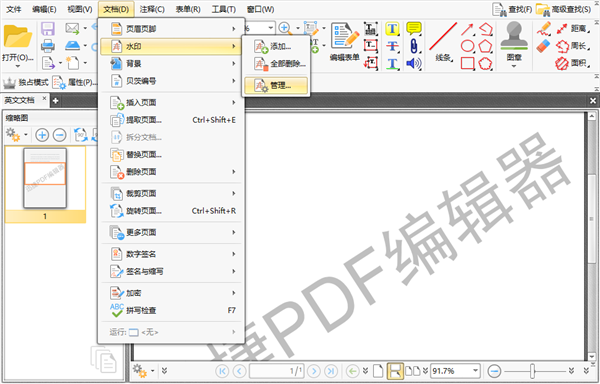
Task: Toggle 独占模式 exclusive mode
Action: click(26, 82)
